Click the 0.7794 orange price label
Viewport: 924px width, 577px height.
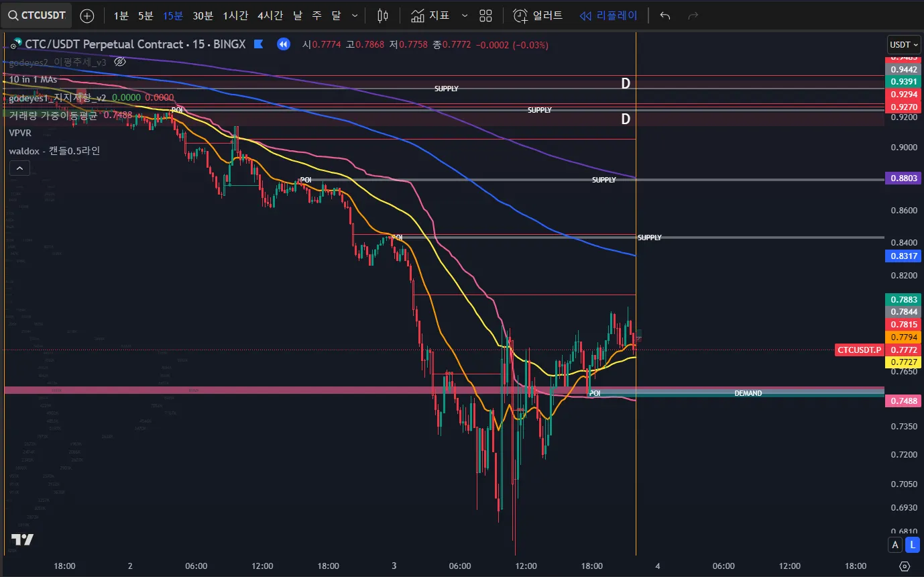[x=903, y=337]
